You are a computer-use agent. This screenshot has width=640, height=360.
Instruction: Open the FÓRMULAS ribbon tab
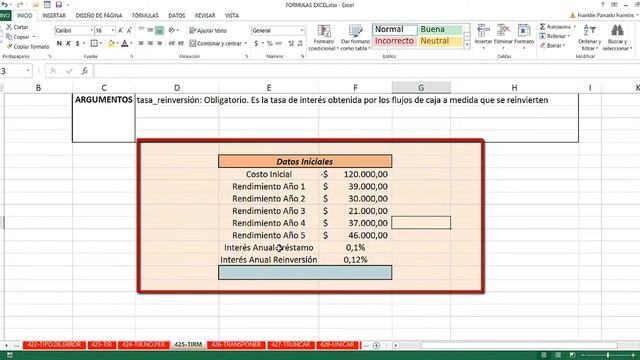145,16
